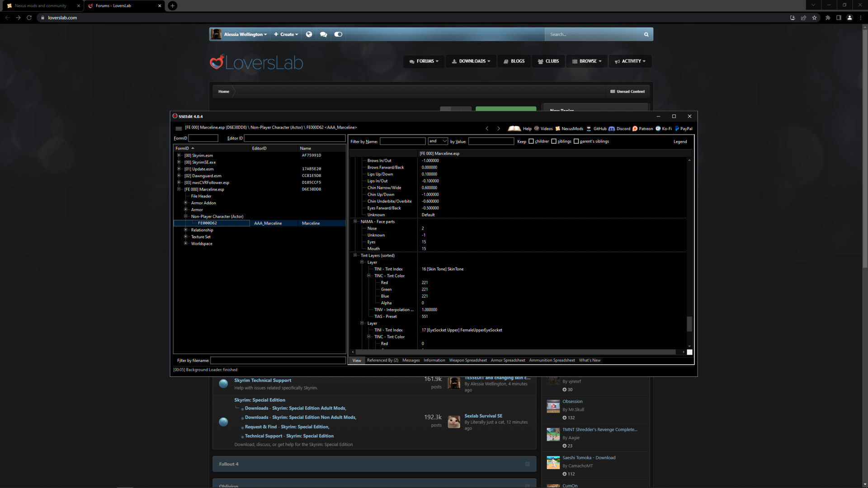Viewport: 868px width, 488px height.
Task: Open browser side panel icon
Action: pyautogui.click(x=839, y=18)
